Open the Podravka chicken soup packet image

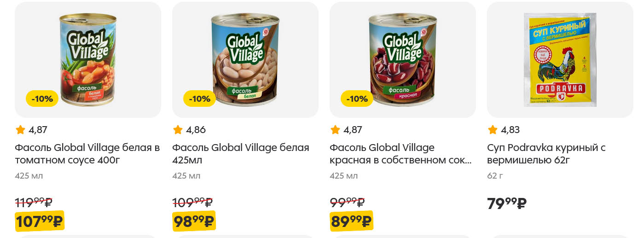(x=560, y=60)
